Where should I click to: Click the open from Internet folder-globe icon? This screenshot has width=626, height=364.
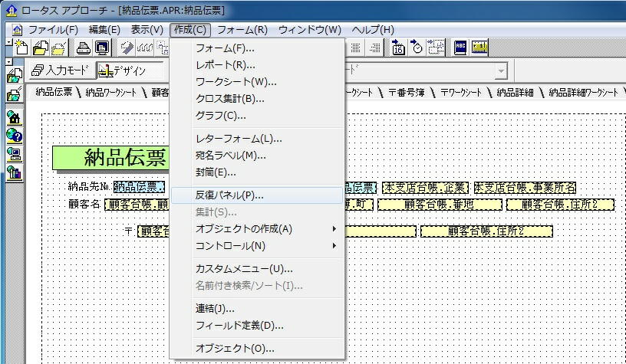click(15, 75)
